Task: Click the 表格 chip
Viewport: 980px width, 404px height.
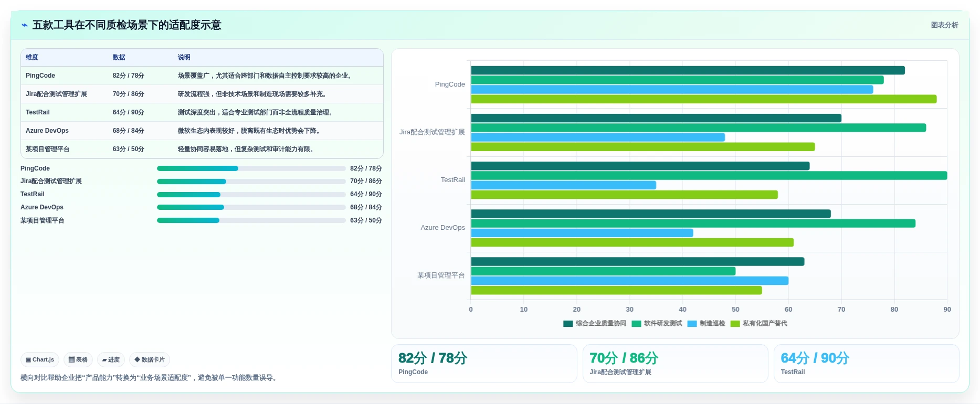Action: 78,359
